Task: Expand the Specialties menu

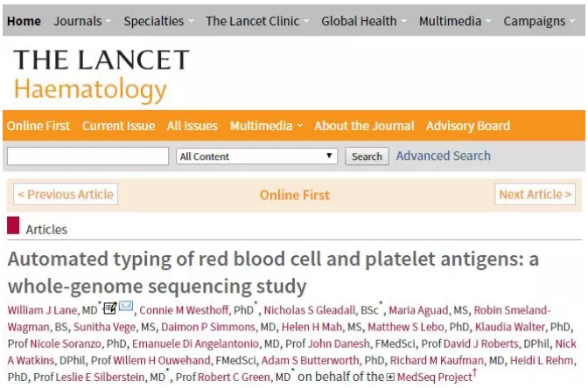Action: (159, 21)
